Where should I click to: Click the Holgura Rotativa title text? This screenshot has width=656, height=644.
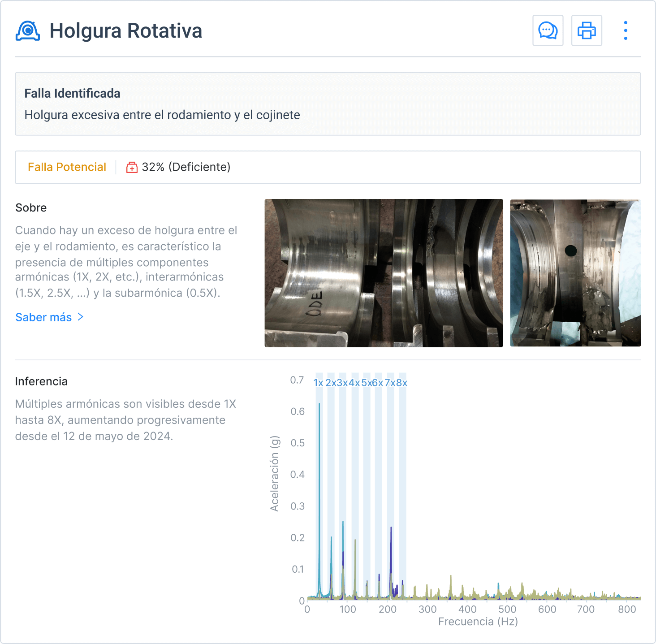click(x=125, y=31)
